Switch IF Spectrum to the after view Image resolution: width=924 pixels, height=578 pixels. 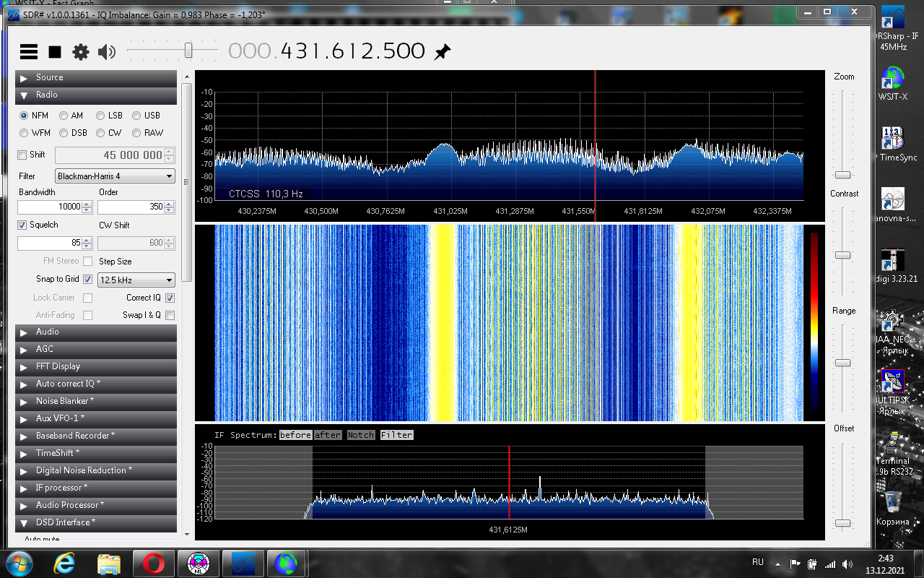328,435
